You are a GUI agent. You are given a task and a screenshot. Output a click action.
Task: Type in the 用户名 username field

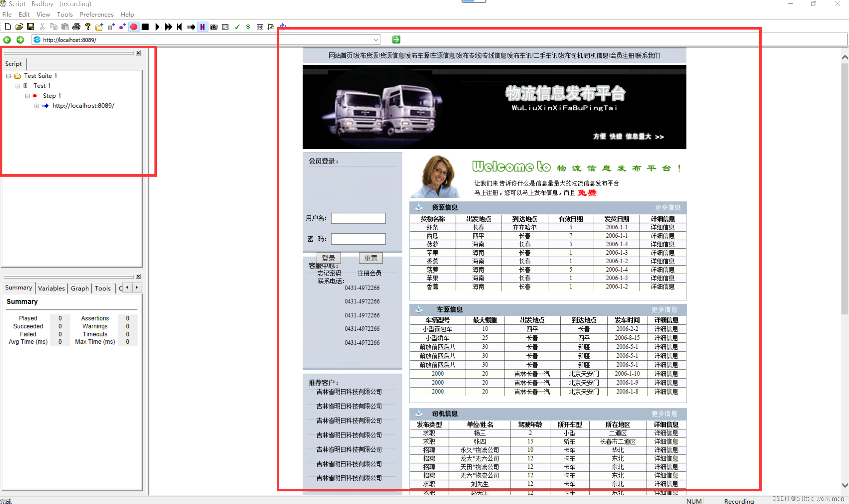point(358,218)
